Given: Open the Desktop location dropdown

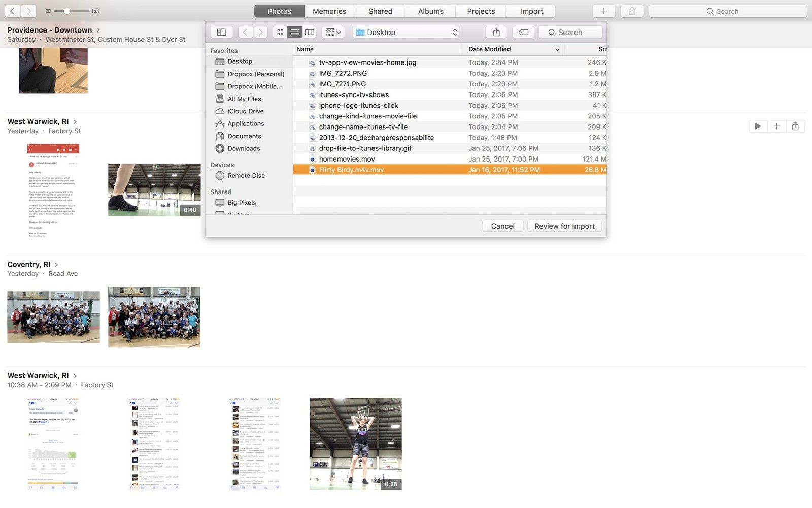Looking at the screenshot, I should pyautogui.click(x=406, y=32).
